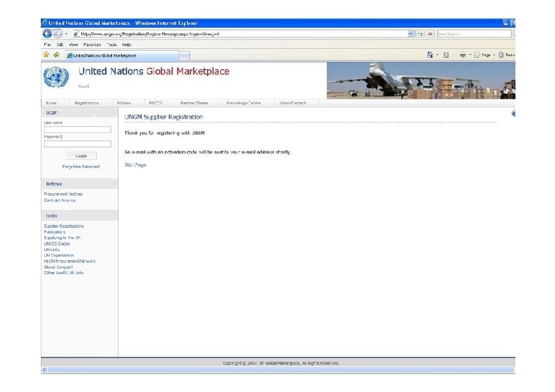Click the StartPage link

(x=136, y=165)
